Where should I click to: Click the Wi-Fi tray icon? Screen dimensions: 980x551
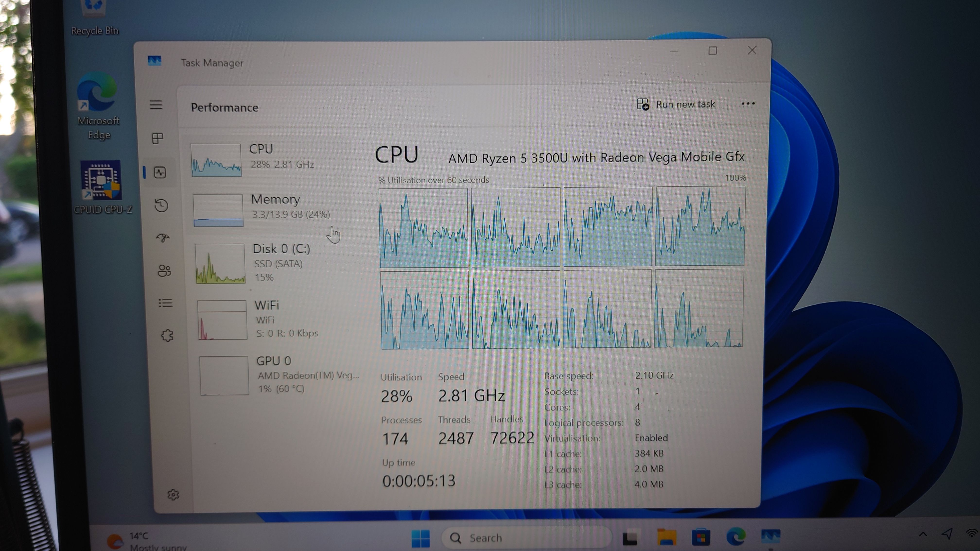[972, 533]
